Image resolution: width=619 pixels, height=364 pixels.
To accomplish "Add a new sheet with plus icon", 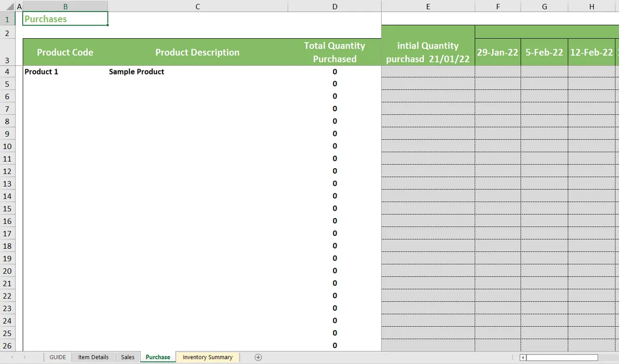I will click(x=258, y=357).
